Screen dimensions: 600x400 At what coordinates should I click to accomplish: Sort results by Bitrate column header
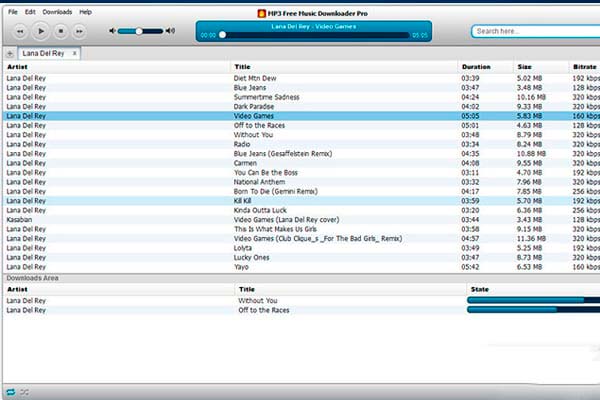coord(584,67)
